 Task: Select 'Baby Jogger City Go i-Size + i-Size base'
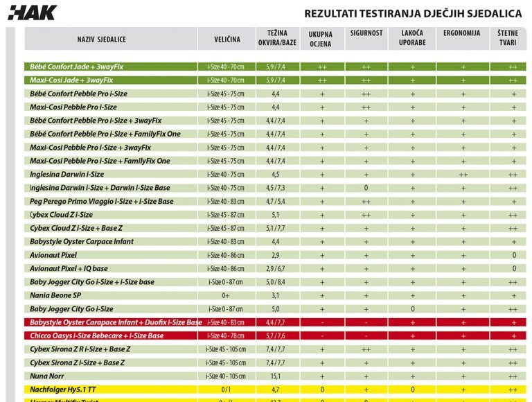(275, 282)
